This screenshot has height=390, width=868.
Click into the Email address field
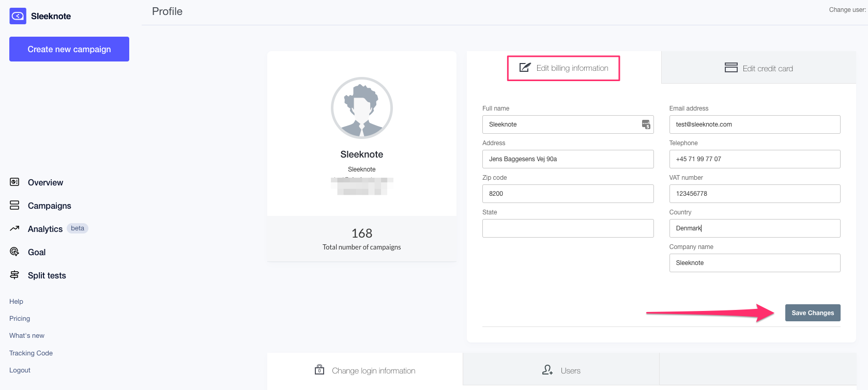pyautogui.click(x=754, y=124)
